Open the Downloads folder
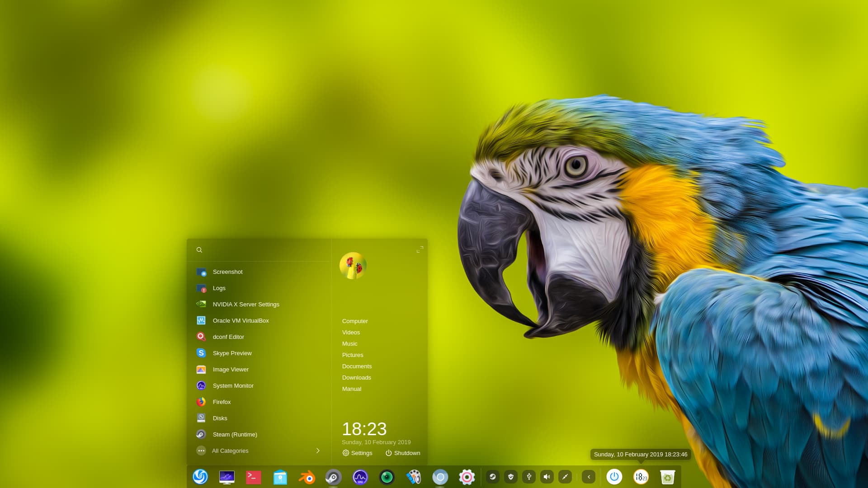868x488 pixels. pos(356,377)
